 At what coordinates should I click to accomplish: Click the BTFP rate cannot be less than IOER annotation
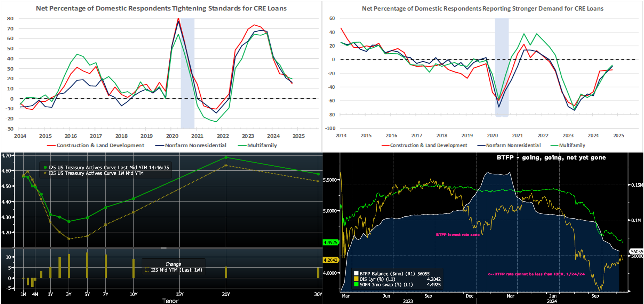[536, 274]
